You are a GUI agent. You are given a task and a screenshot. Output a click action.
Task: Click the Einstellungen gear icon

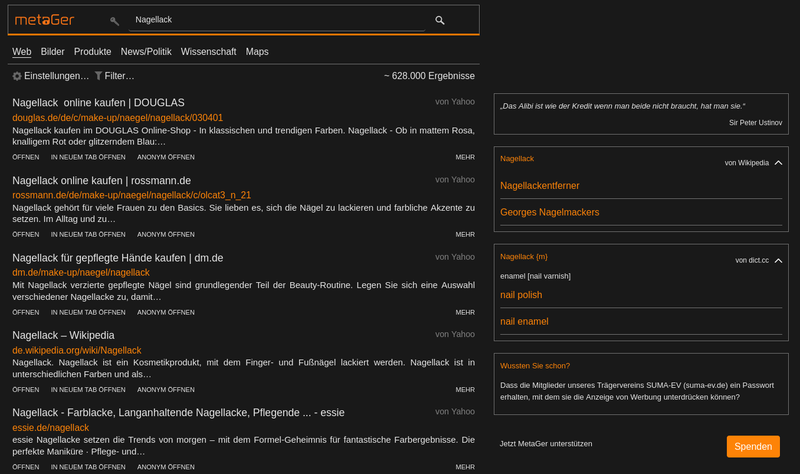coord(17,76)
